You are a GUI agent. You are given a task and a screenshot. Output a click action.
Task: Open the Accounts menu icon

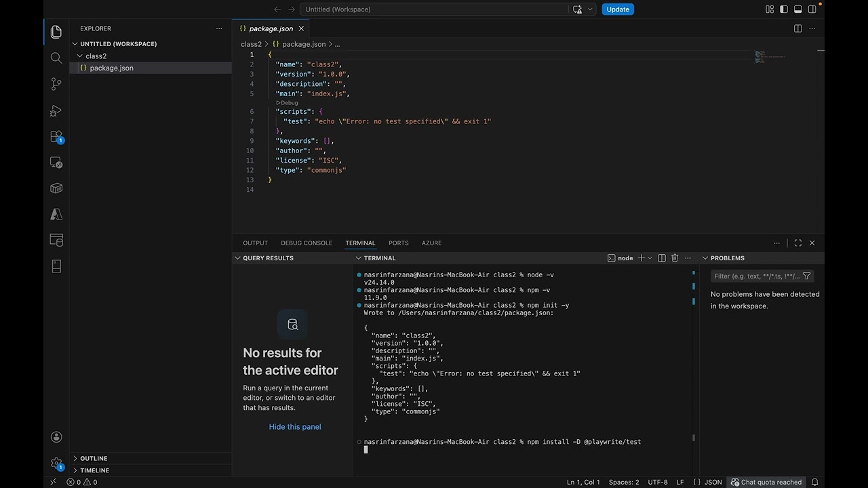click(56, 437)
